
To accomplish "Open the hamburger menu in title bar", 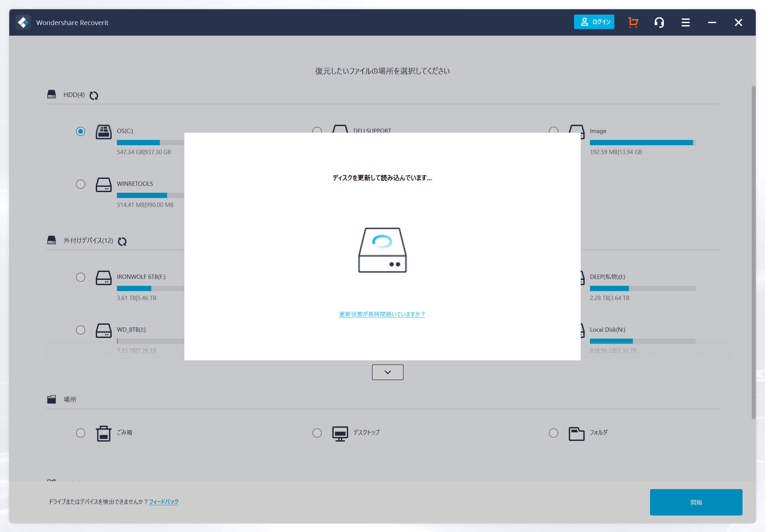I will point(685,22).
